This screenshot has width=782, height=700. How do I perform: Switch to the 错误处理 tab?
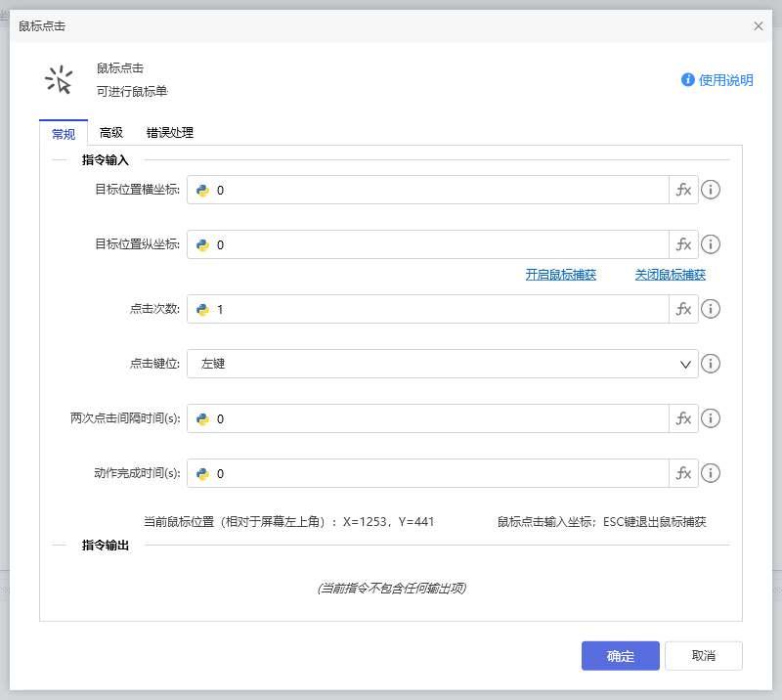(168, 133)
